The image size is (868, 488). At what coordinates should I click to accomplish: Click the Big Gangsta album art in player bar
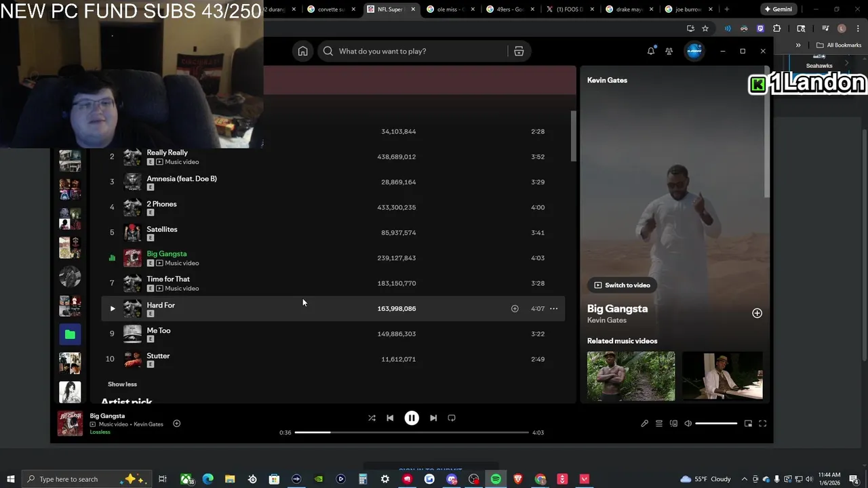pyautogui.click(x=70, y=424)
